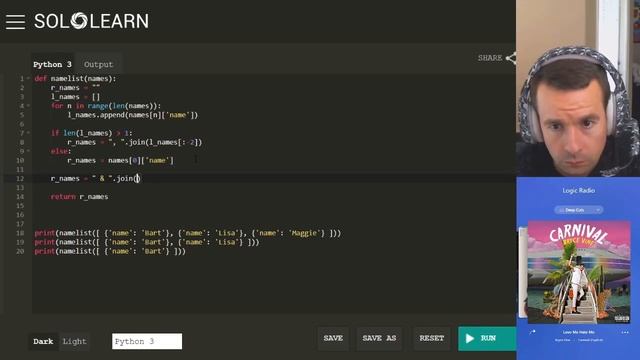Click the line with 'for n in range(len(names)):'
640x360 pixels.
[x=106, y=106]
